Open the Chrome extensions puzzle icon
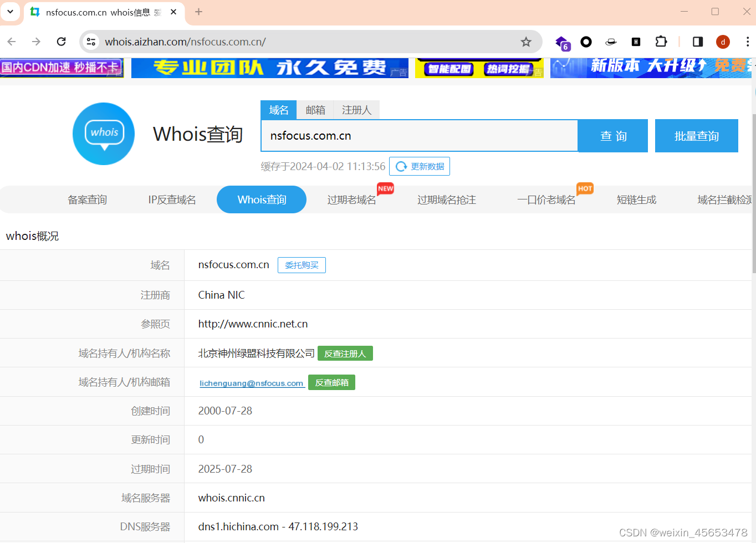The height and width of the screenshot is (543, 756). point(661,42)
